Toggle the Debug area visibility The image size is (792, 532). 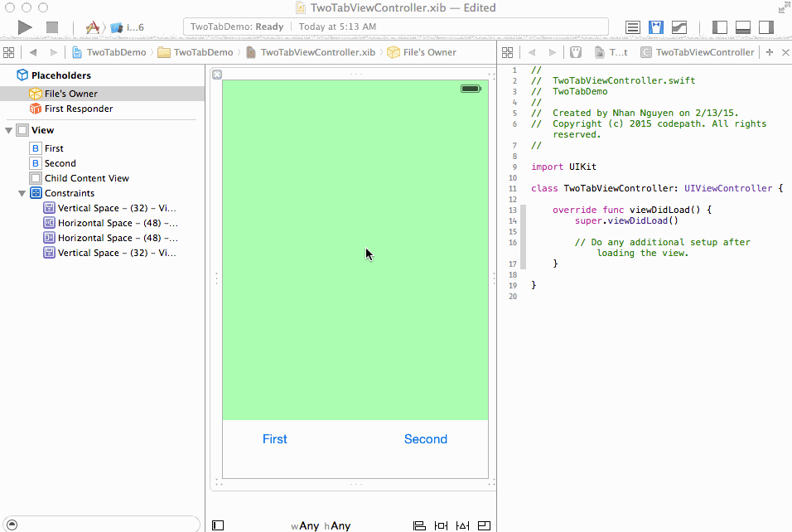click(743, 27)
